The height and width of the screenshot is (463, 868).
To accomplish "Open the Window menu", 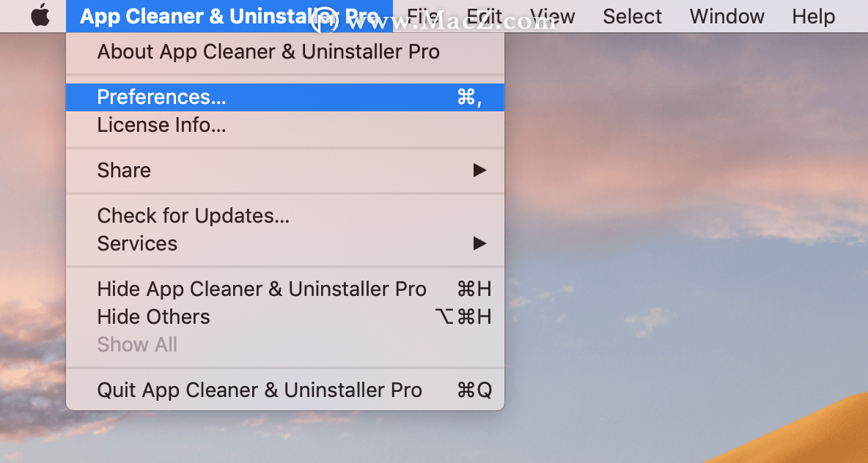I will pos(727,16).
